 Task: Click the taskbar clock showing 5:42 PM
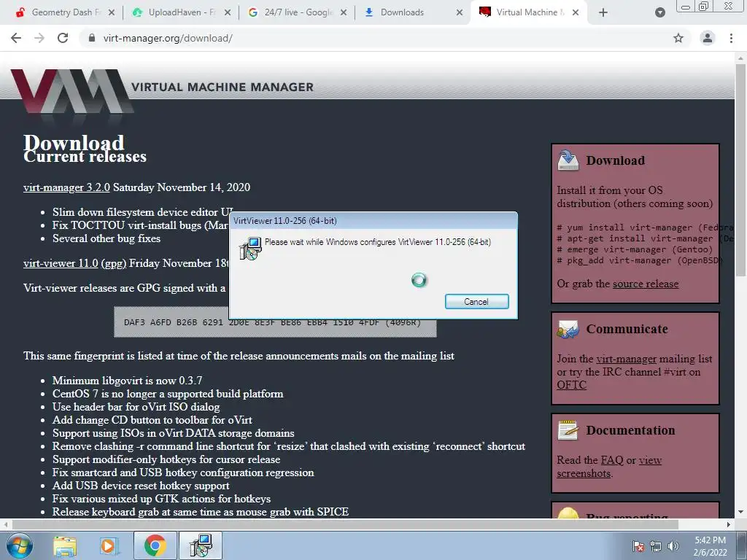(x=710, y=545)
